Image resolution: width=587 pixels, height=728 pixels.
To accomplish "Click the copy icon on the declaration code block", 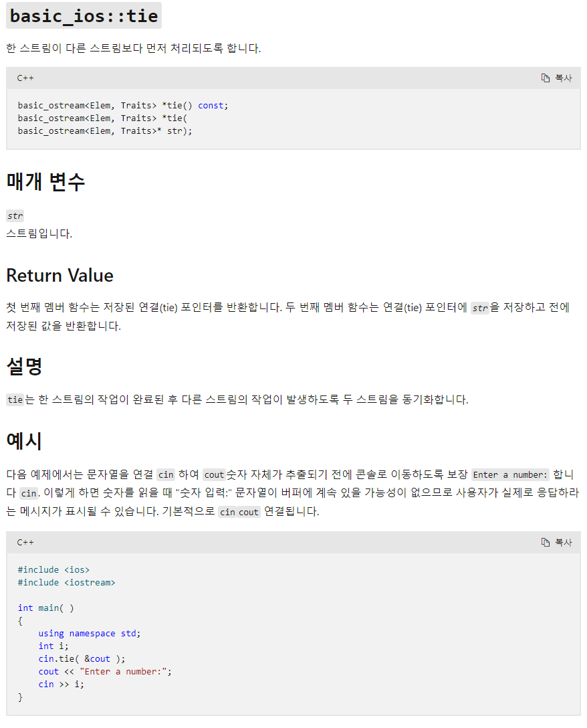I will tap(545, 78).
